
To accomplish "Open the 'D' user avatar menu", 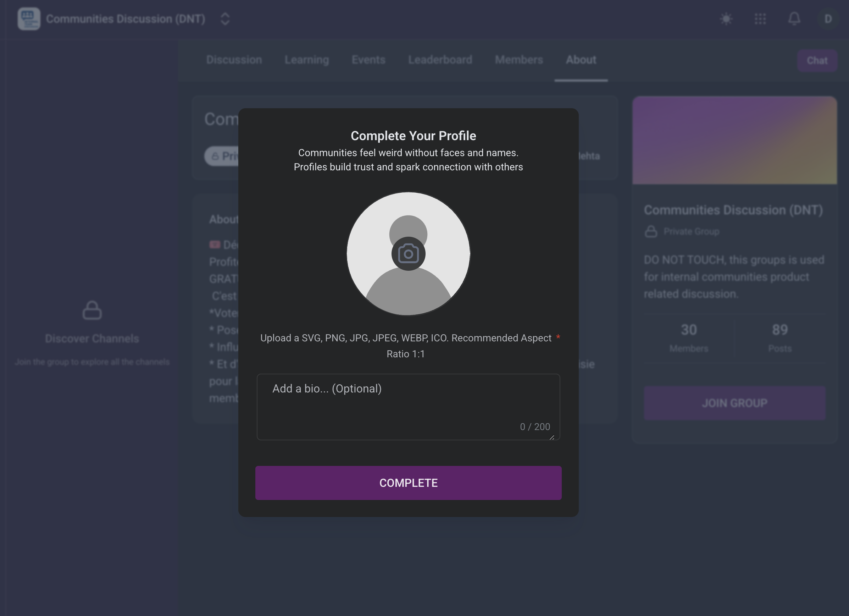I will point(828,19).
